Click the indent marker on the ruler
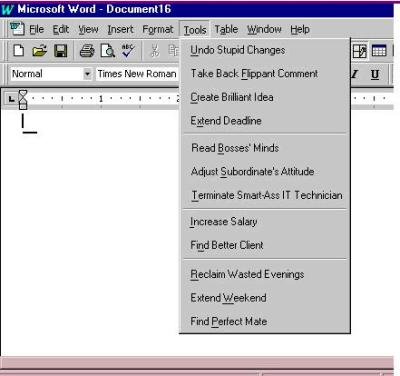Screen dimensions: 400x376 click(x=23, y=99)
